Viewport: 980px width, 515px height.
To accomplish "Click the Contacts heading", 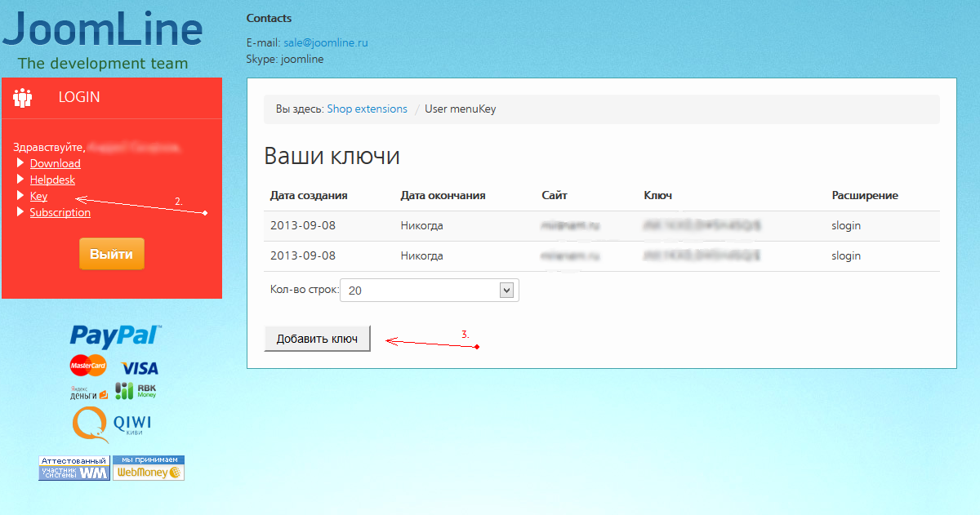I will point(269,18).
